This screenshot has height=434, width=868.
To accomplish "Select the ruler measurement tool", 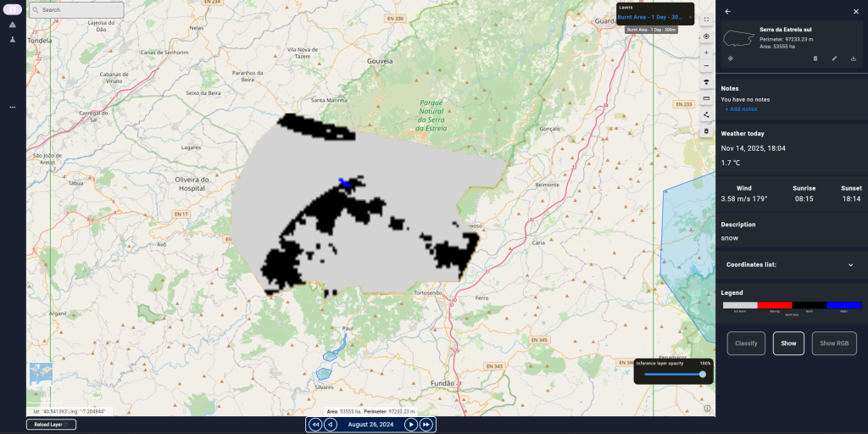I will tap(706, 98).
